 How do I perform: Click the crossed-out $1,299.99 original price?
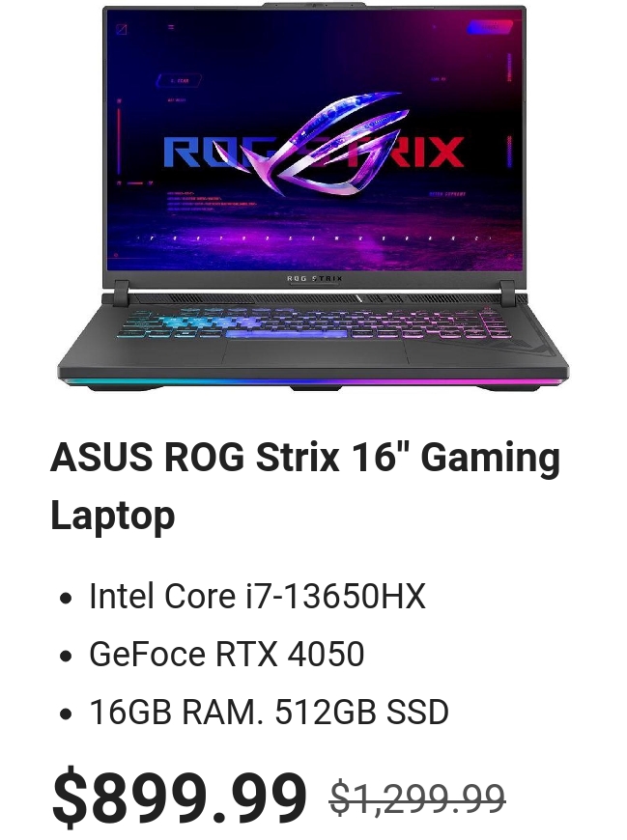418,799
